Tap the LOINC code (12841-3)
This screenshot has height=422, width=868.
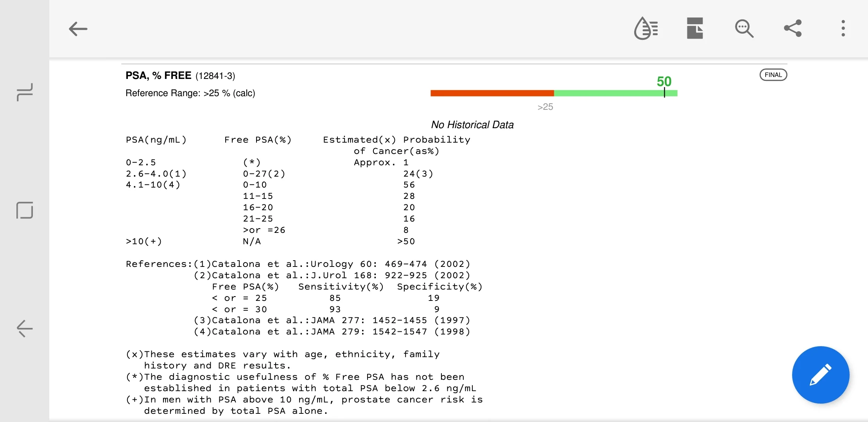[215, 76]
